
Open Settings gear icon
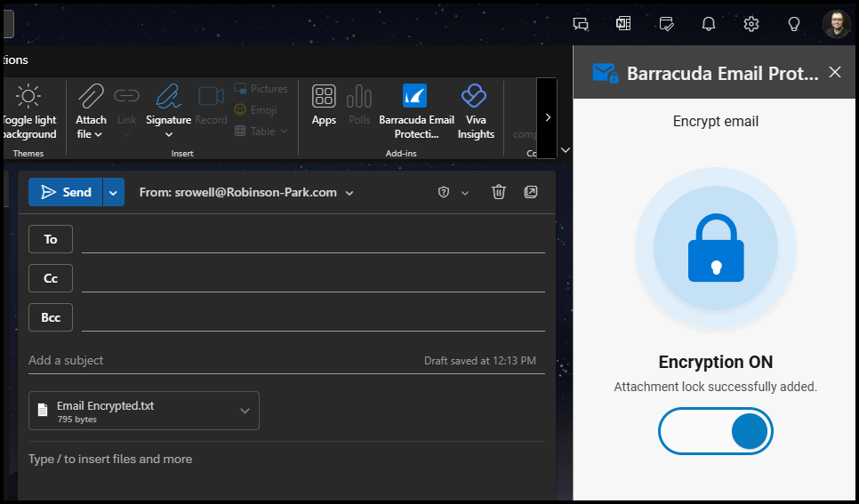click(751, 24)
